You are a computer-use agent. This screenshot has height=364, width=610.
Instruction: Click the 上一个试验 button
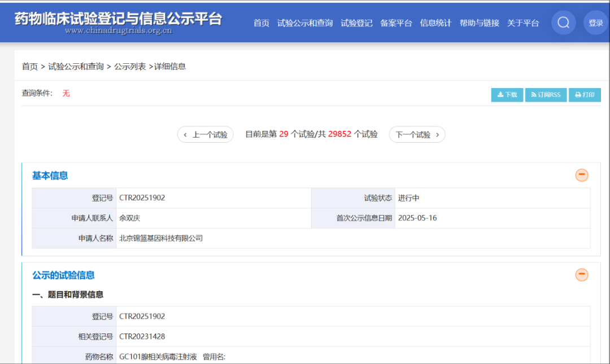tap(206, 134)
